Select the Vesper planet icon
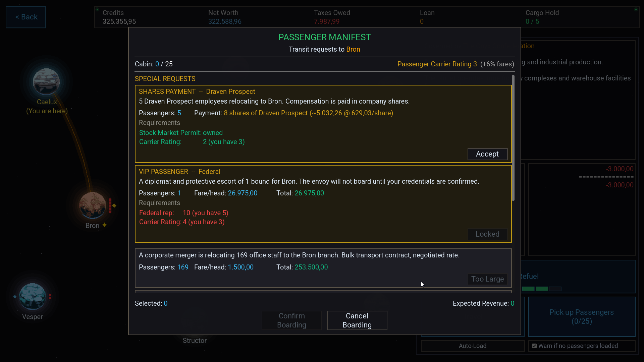Screen dimensions: 644x362 (x=33, y=296)
